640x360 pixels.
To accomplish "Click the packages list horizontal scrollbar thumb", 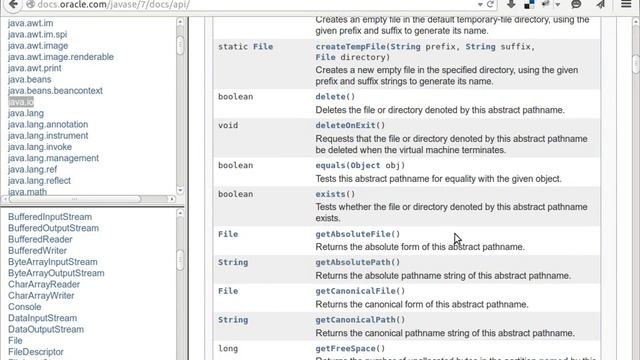I will click(75, 199).
